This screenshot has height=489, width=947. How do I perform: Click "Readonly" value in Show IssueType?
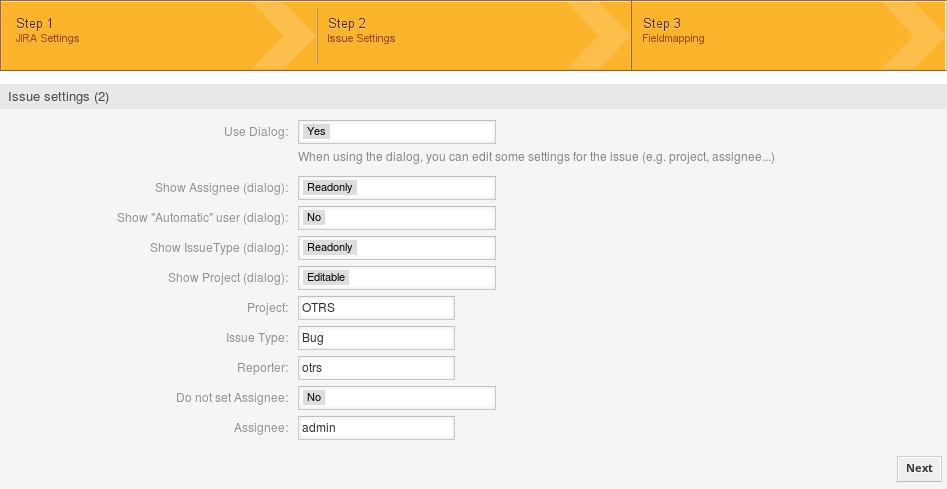330,248
